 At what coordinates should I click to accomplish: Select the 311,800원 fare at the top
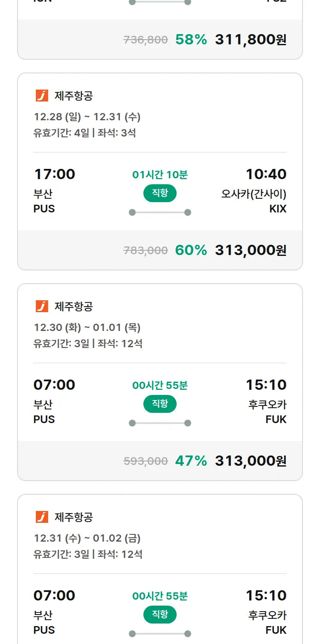click(x=250, y=40)
